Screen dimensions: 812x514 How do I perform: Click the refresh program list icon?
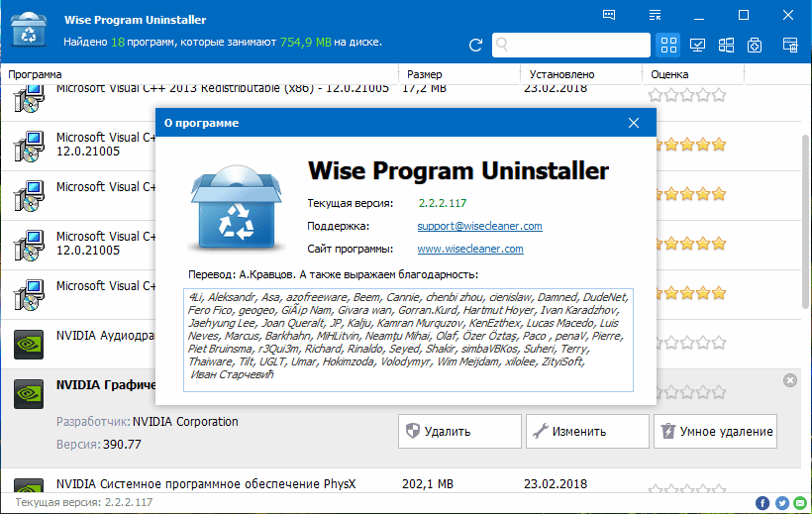pyautogui.click(x=476, y=45)
